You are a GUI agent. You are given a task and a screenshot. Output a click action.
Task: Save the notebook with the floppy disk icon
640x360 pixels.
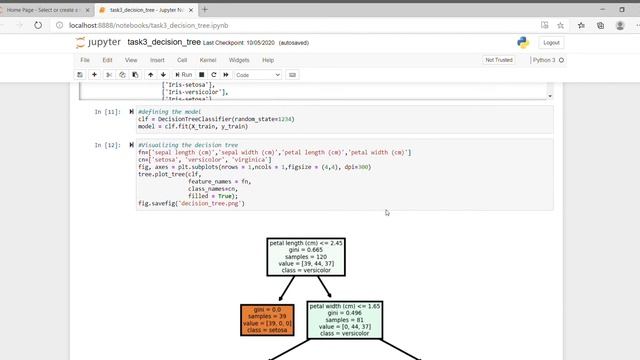[x=80, y=75]
